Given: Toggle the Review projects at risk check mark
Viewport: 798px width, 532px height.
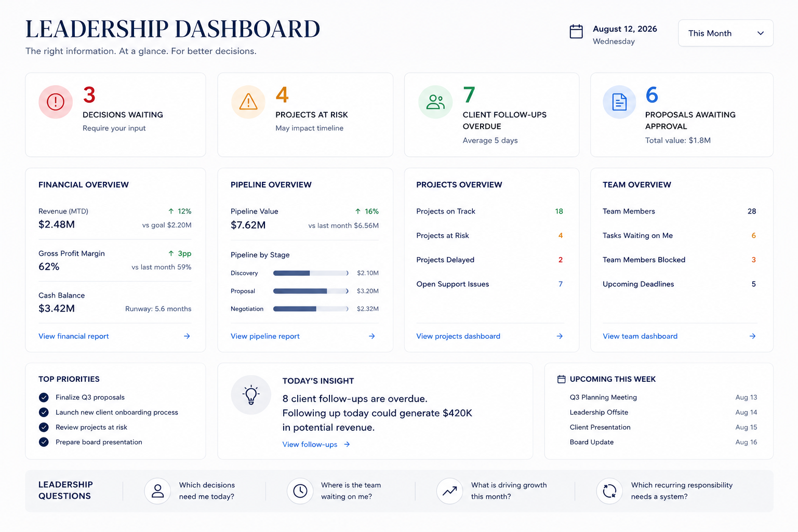Looking at the screenshot, I should 44,427.
